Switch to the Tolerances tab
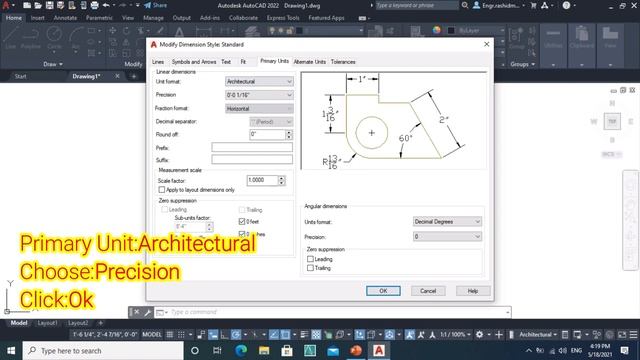The image size is (640, 360). tap(343, 62)
